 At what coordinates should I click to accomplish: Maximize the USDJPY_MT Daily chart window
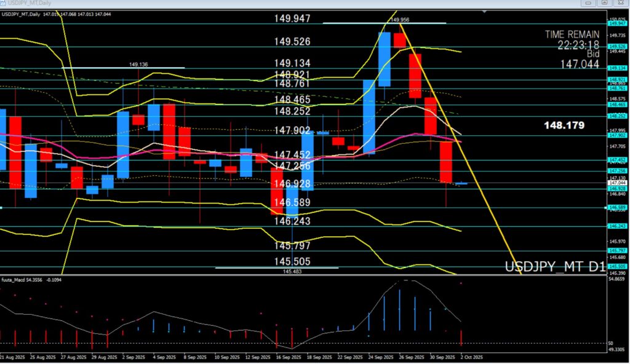[x=605, y=4]
